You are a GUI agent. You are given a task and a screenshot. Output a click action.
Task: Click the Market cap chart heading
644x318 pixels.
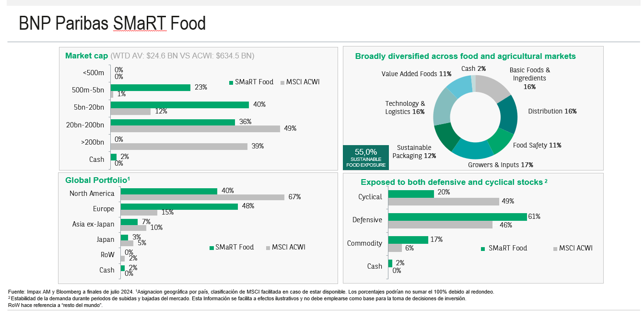click(x=86, y=56)
